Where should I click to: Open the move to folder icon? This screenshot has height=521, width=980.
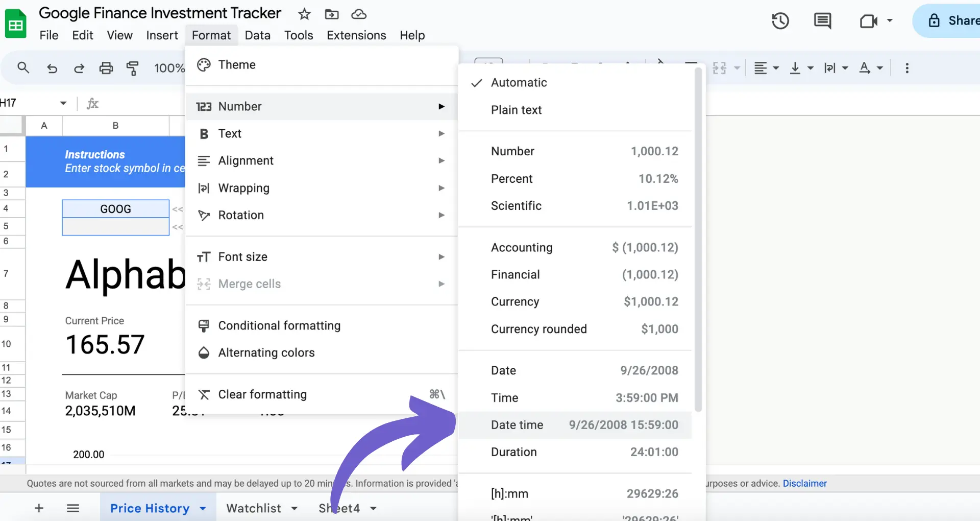pyautogui.click(x=332, y=14)
